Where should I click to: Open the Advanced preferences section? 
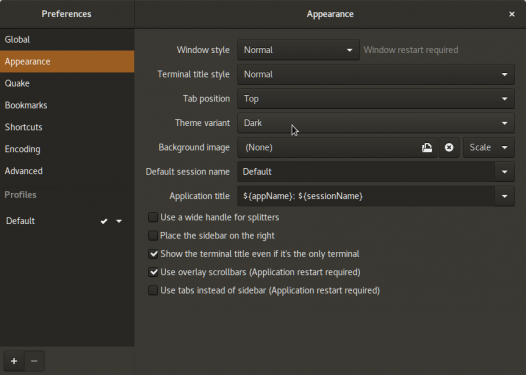[x=67, y=171]
